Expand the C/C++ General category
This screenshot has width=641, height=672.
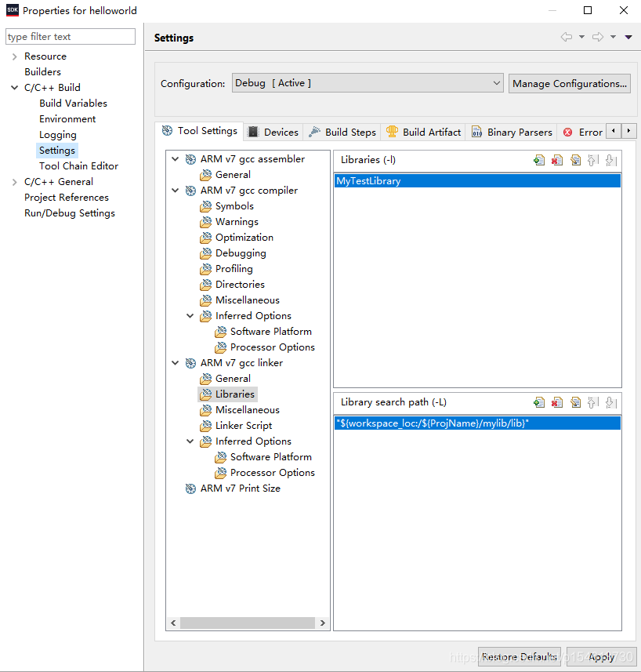(15, 182)
